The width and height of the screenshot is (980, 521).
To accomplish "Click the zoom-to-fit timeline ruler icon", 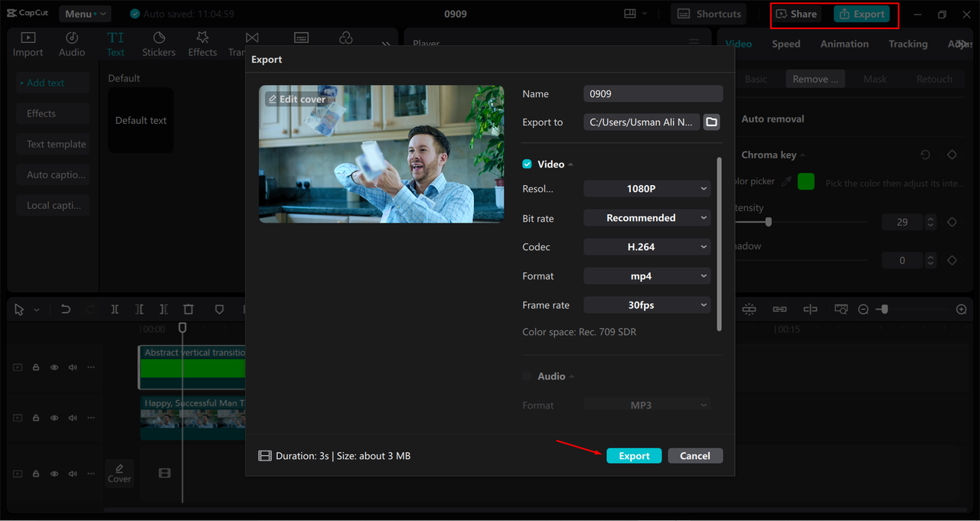I will [x=841, y=309].
